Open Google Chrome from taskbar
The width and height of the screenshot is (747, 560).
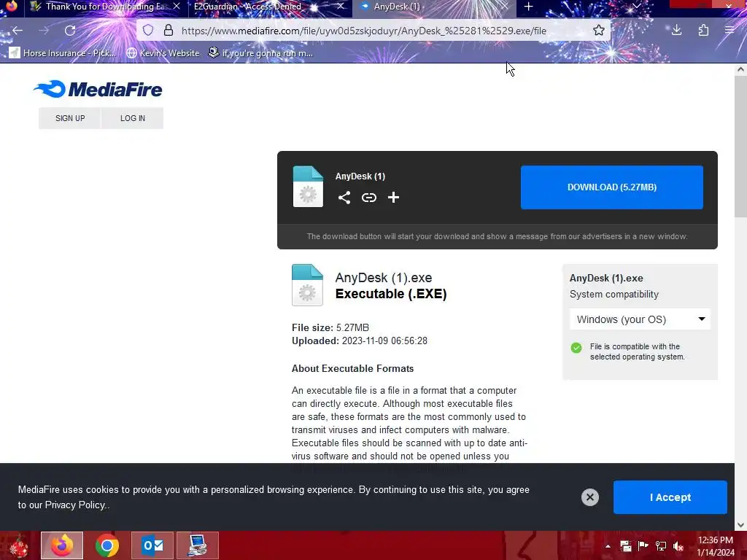tap(107, 545)
